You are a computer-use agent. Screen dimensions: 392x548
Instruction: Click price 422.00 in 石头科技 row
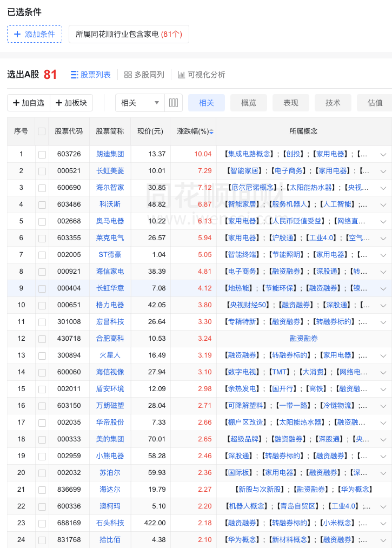click(155, 523)
